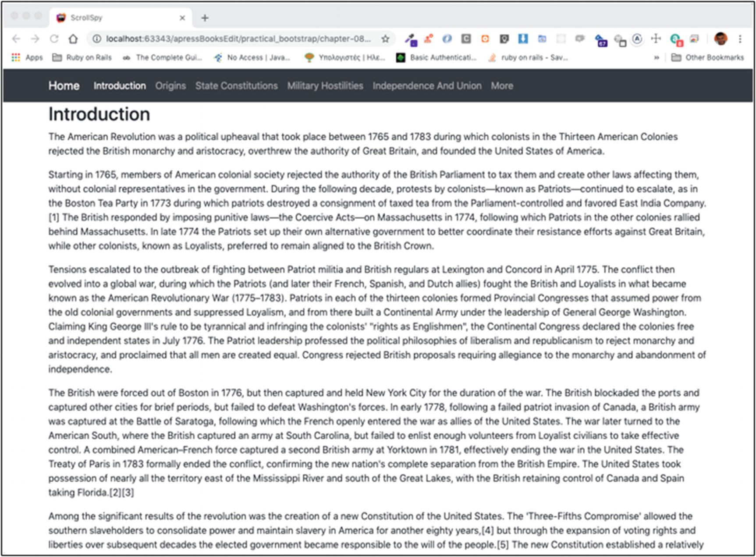The height and width of the screenshot is (557, 756).
Task: Toggle the bookmark star in the address bar
Action: 385,39
